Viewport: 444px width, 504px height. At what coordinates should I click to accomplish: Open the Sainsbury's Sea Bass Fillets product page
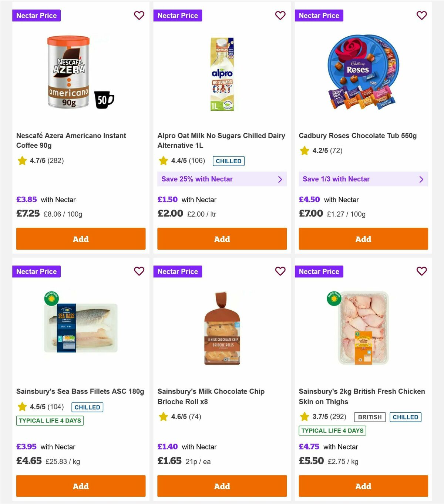point(80,391)
